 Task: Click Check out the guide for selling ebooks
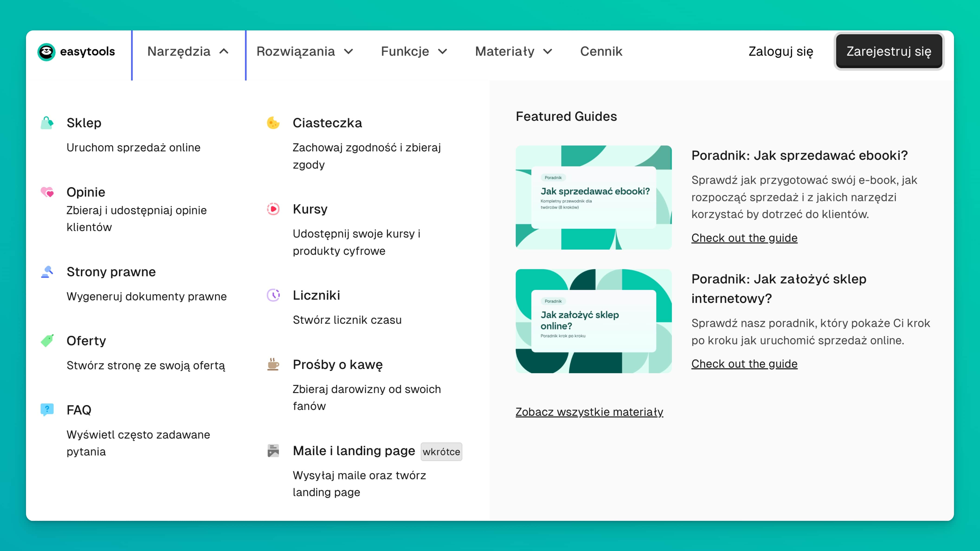(x=744, y=238)
